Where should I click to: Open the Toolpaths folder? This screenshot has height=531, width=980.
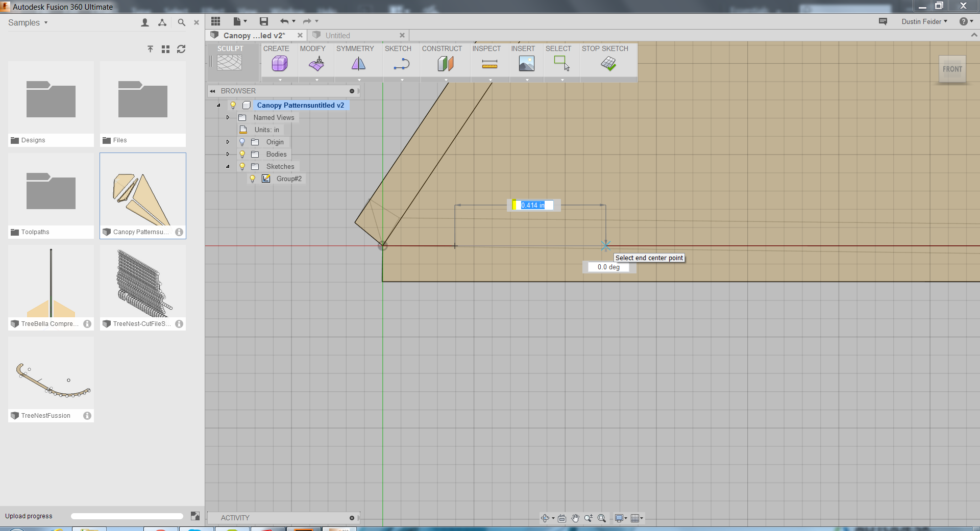click(51, 196)
